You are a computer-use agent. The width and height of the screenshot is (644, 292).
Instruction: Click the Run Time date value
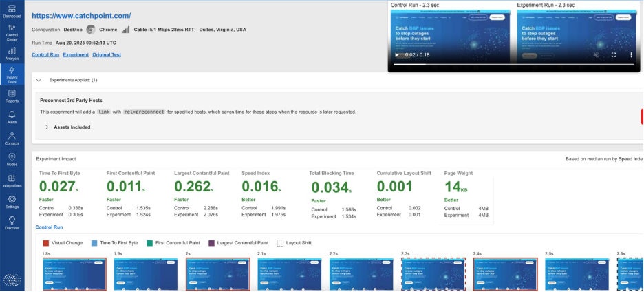coord(85,43)
